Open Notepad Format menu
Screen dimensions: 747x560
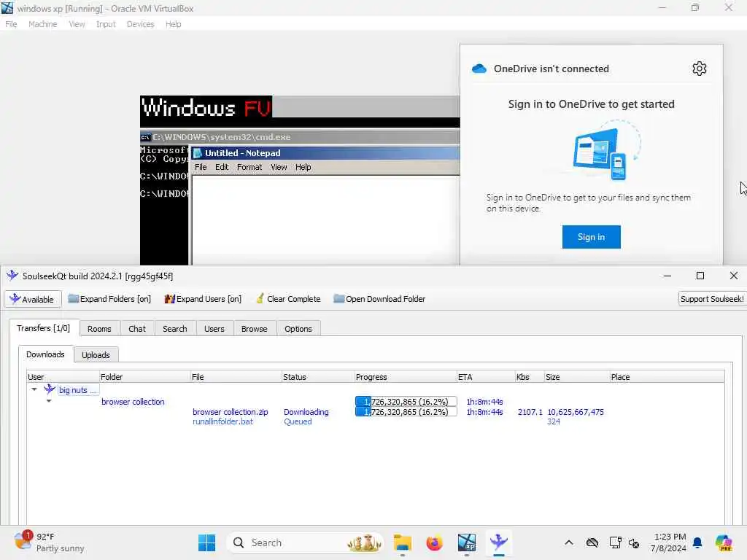click(249, 167)
